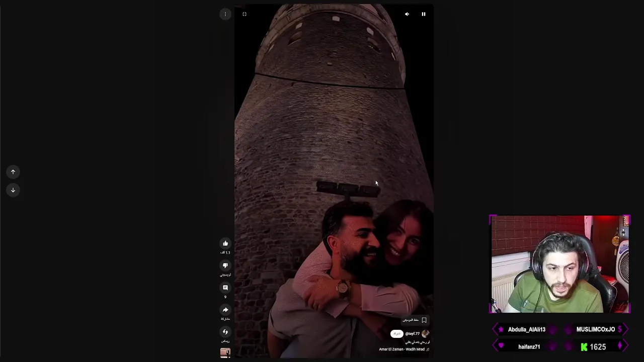Exit fullscreen for the Short
This screenshot has height=362, width=644.
[x=245, y=14]
